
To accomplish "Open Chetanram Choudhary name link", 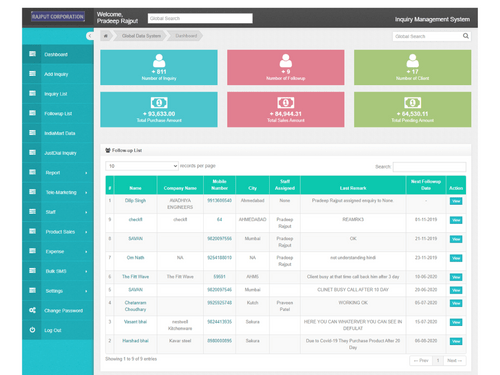I will coord(135,306).
